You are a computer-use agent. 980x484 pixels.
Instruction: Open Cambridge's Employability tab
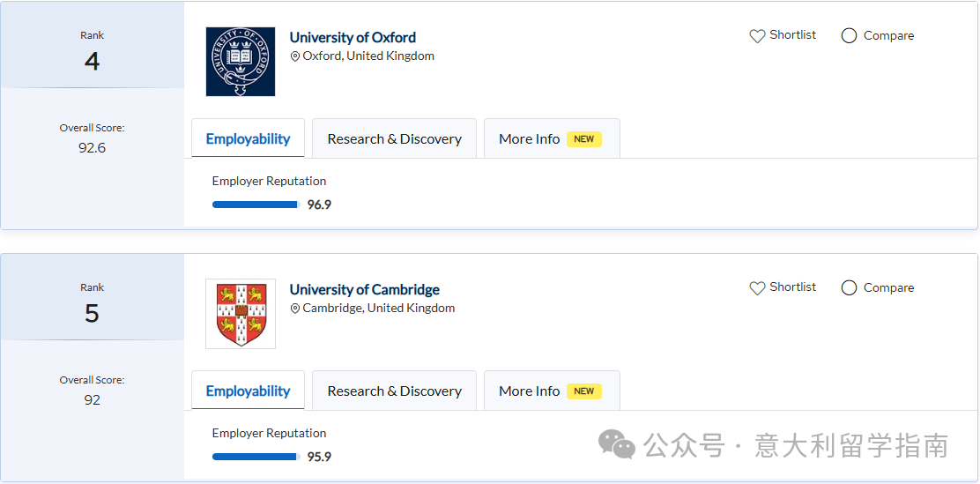tap(248, 391)
